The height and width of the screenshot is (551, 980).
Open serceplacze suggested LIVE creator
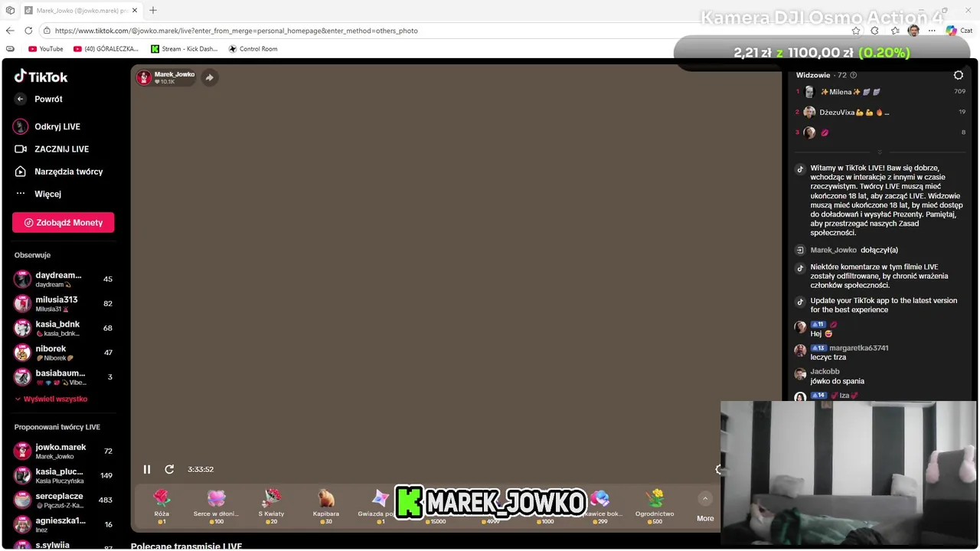coord(64,500)
